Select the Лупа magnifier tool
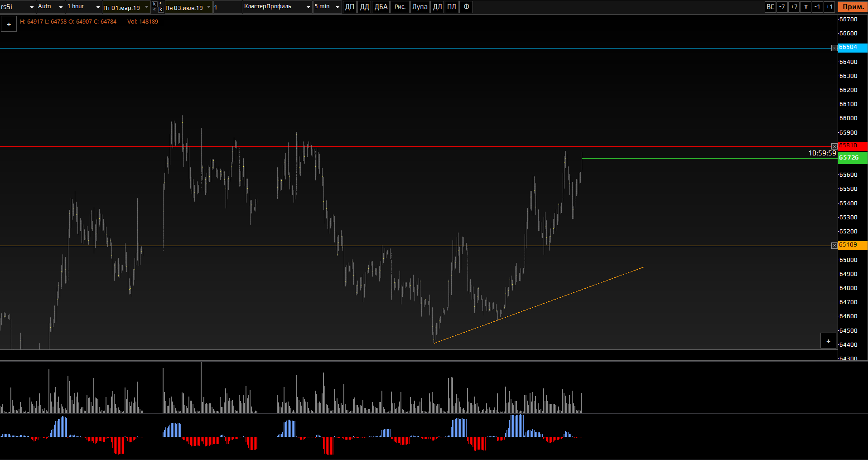 [x=420, y=7]
